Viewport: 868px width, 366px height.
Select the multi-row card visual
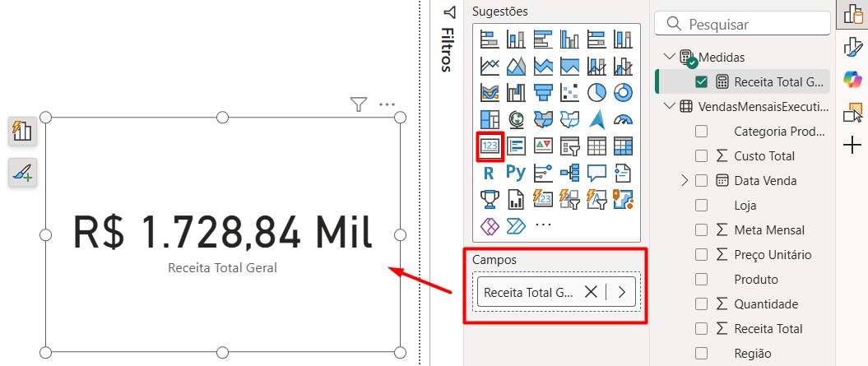click(x=516, y=146)
